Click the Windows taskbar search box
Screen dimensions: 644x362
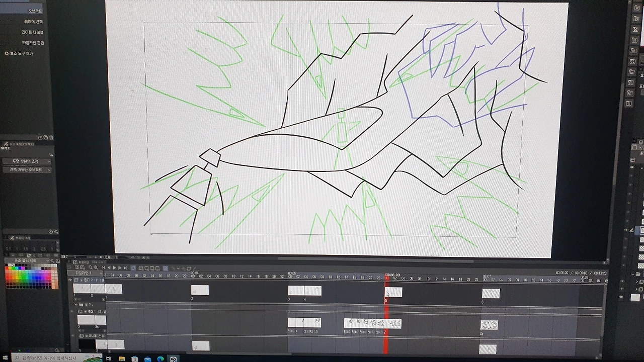56,358
